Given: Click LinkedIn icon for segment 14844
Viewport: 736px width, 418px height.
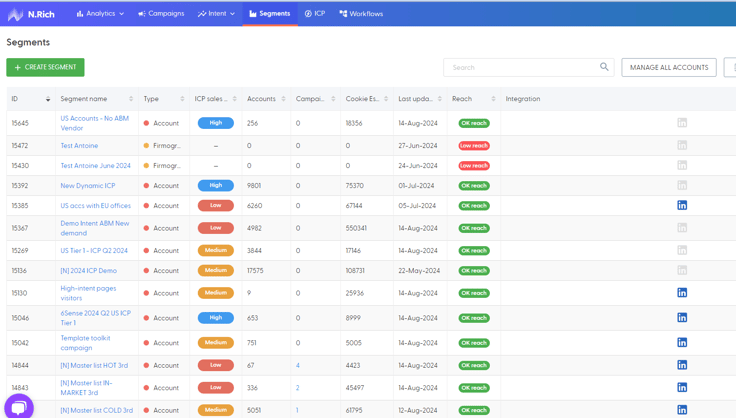Looking at the screenshot, I should pos(682,365).
